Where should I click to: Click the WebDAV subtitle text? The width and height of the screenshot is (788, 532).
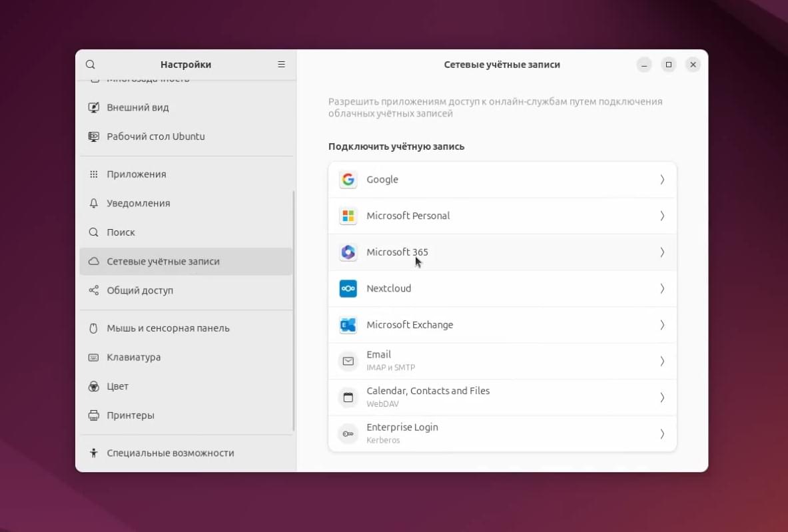coord(383,404)
